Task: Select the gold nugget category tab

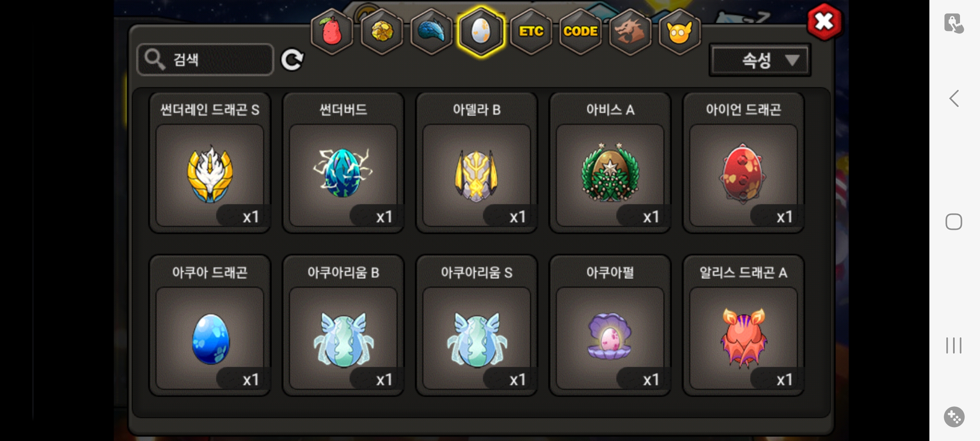Action: pyautogui.click(x=382, y=31)
